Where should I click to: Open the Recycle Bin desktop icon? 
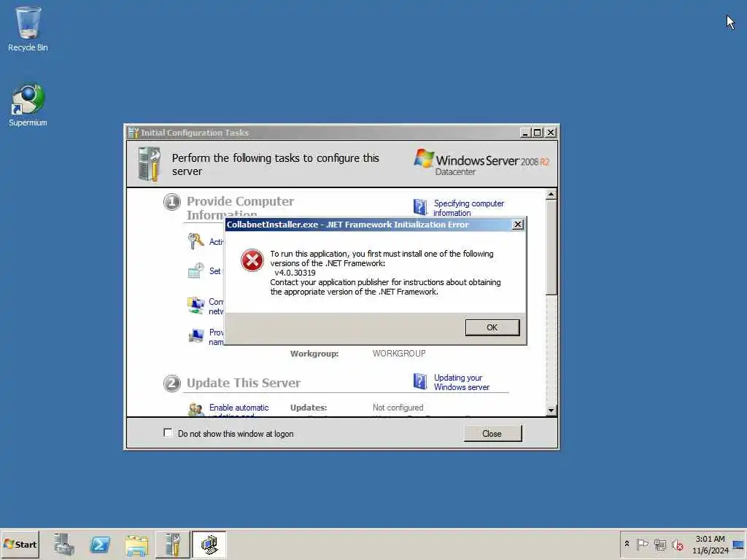tap(28, 28)
